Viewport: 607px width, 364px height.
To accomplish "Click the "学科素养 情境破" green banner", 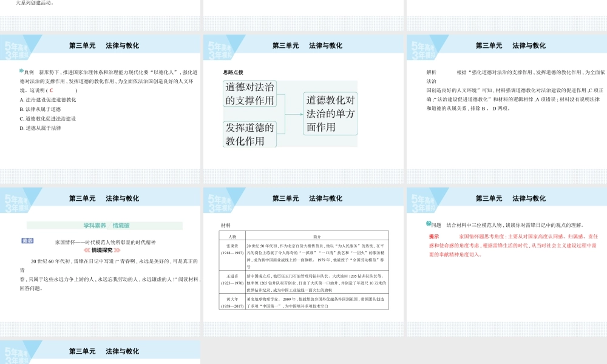I will tap(104, 226).
